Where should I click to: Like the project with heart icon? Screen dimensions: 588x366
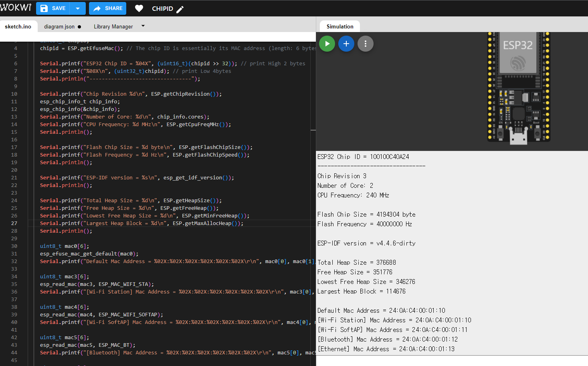(x=139, y=8)
